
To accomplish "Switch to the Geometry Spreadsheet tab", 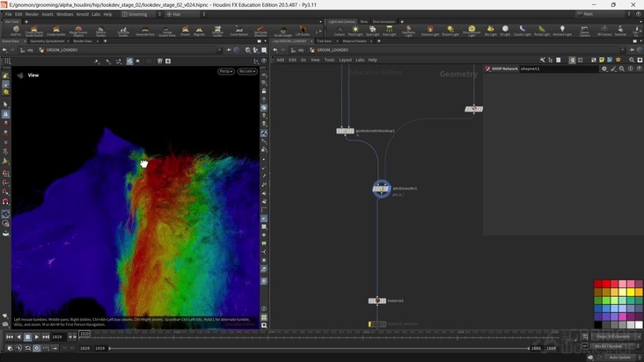I will click(48, 41).
